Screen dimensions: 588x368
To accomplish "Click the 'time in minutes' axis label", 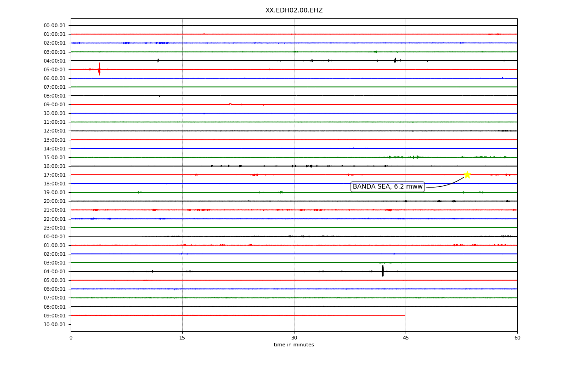I will coord(294,345).
